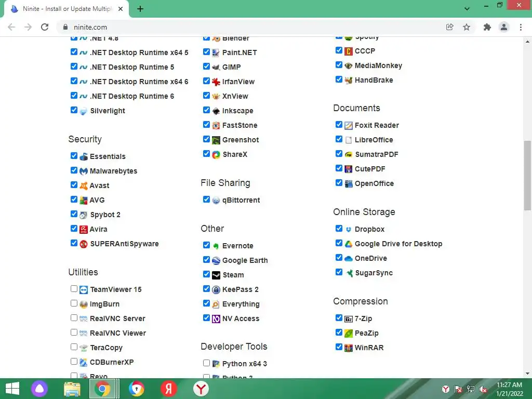Click the SUPERAntiSpyware icon
Viewport: 532px width, 399px height.
pyautogui.click(x=84, y=244)
